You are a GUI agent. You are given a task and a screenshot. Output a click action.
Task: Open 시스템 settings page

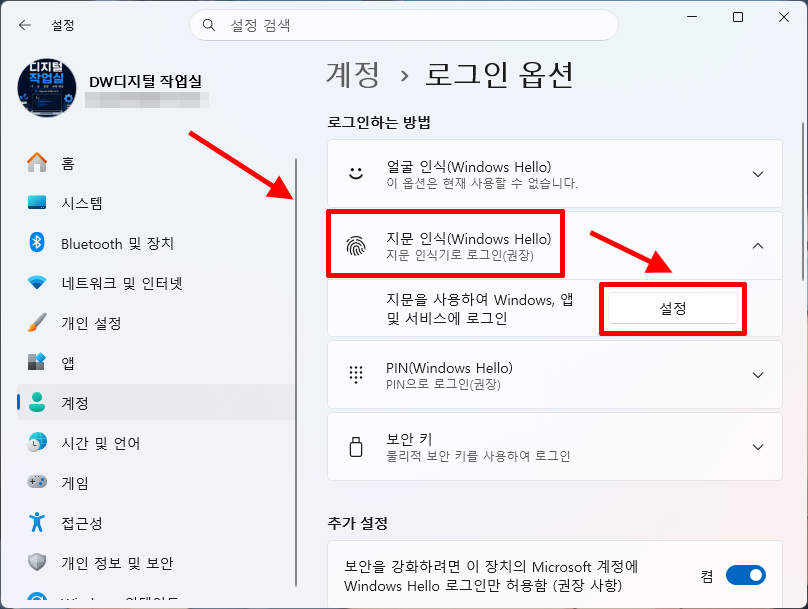tap(156, 203)
